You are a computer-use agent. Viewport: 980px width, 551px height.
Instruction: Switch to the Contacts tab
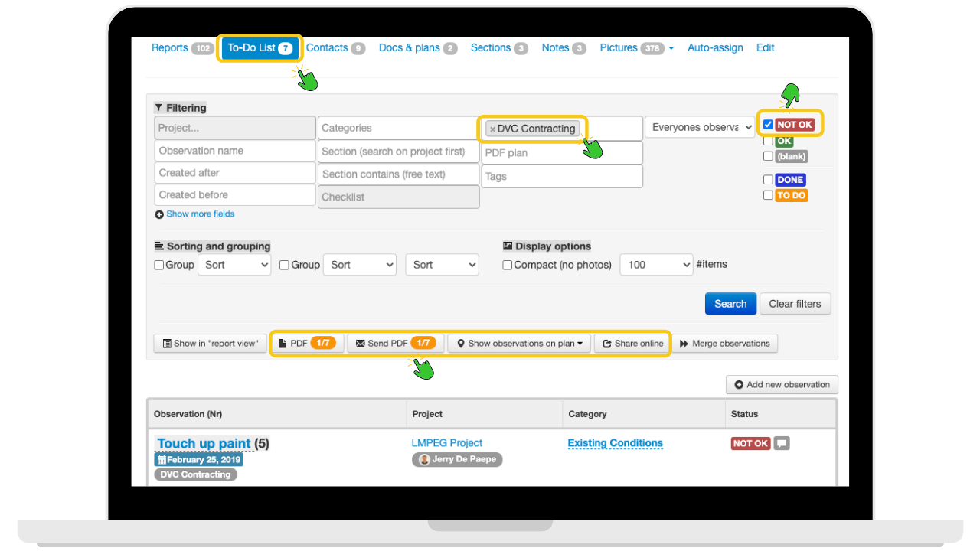327,48
